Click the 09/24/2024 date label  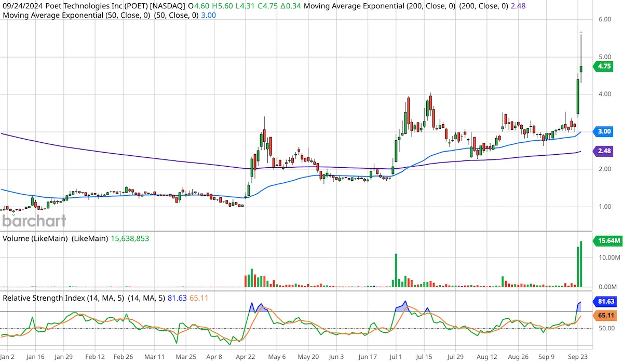[x=22, y=6]
